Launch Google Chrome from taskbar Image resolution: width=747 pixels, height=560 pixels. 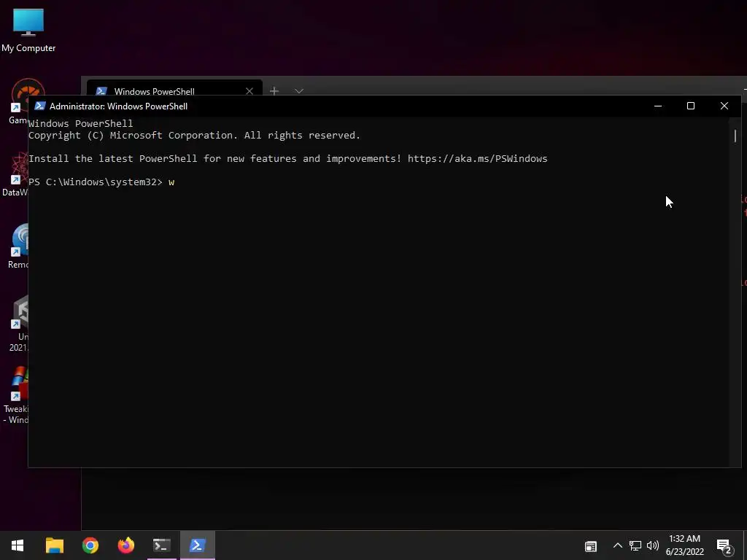(90, 545)
